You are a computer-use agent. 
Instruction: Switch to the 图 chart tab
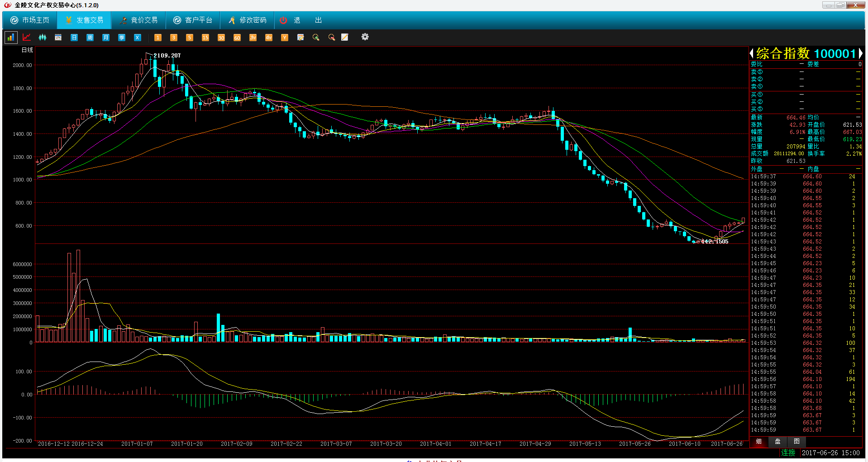click(x=796, y=441)
